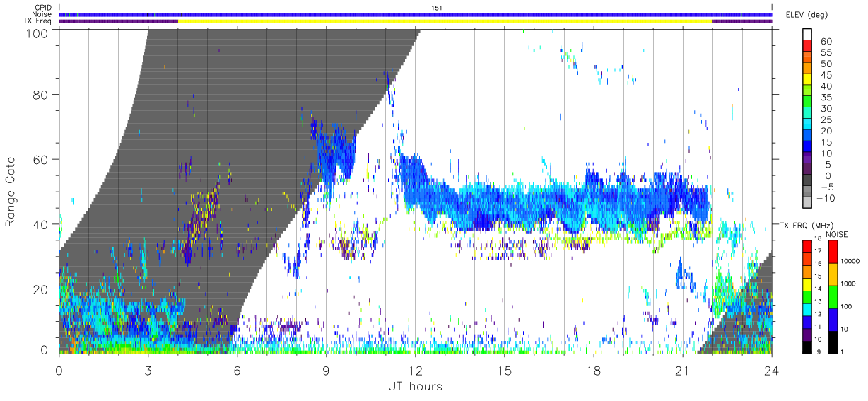The width and height of the screenshot is (868, 401).
Task: Pick the dark gray ELEV segment between 0 and -5
Action: tap(807, 181)
